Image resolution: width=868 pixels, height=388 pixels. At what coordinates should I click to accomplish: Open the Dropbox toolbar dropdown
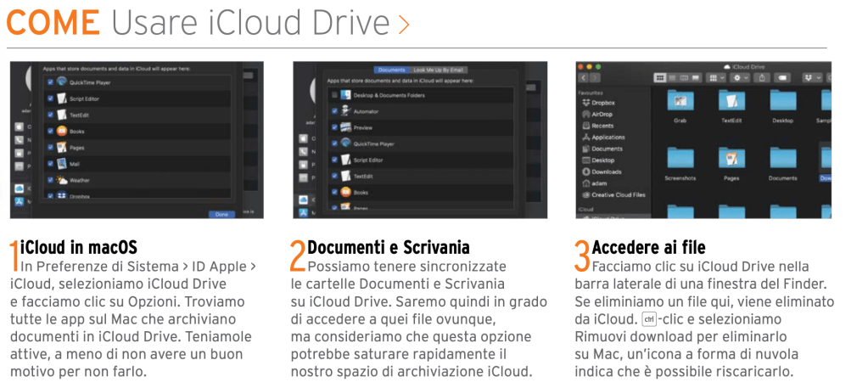pyautogui.click(x=811, y=77)
